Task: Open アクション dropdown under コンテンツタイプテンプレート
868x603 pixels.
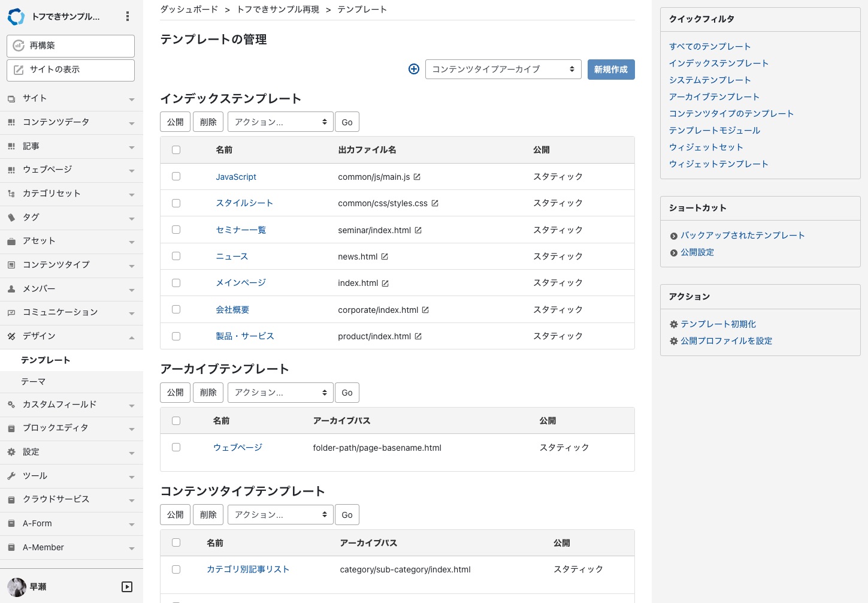Action: click(280, 515)
